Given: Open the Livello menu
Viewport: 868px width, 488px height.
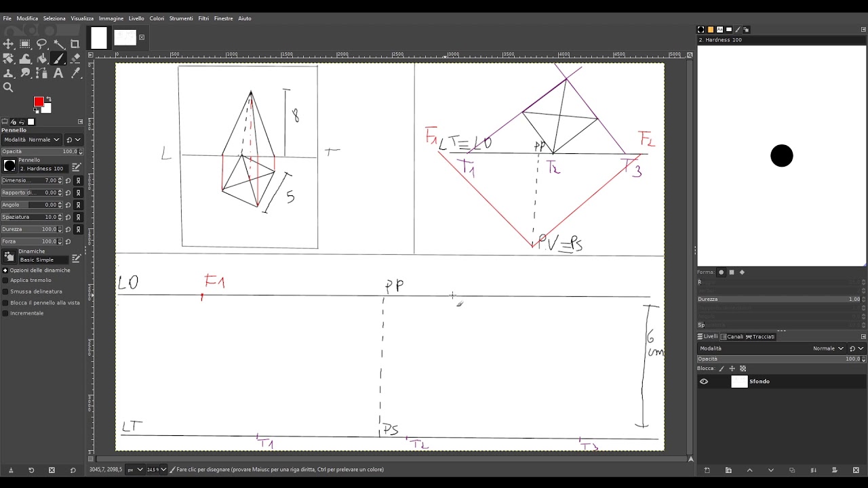Looking at the screenshot, I should 136,18.
